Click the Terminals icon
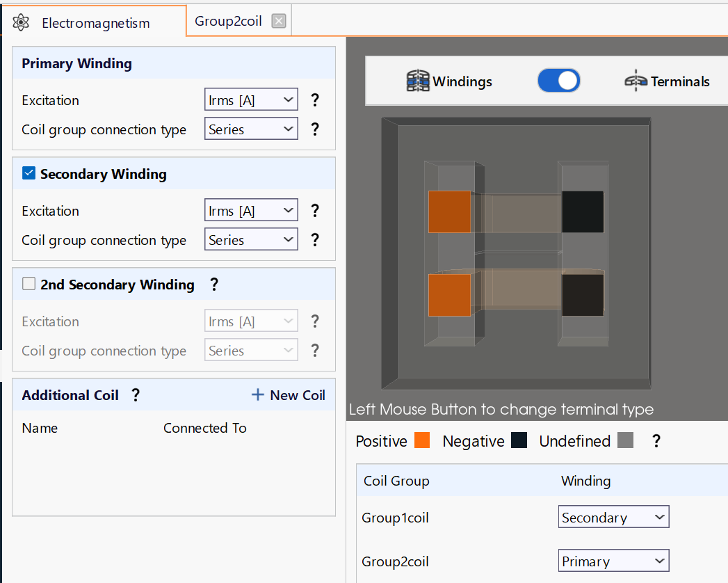The width and height of the screenshot is (728, 583). click(636, 81)
